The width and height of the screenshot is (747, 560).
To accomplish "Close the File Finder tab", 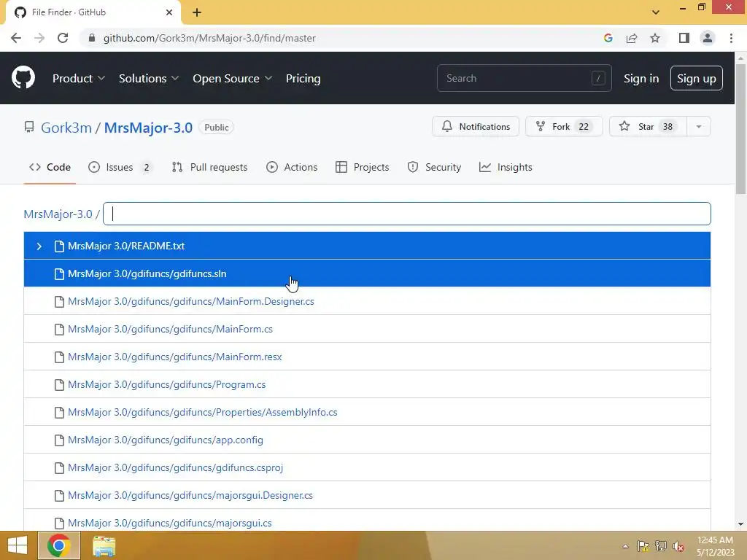I will click(x=169, y=12).
